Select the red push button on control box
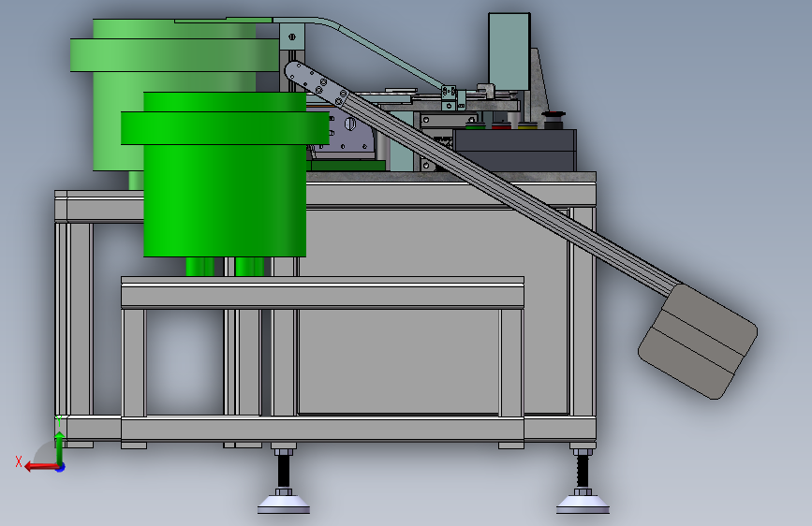The image size is (812, 526). click(501, 125)
